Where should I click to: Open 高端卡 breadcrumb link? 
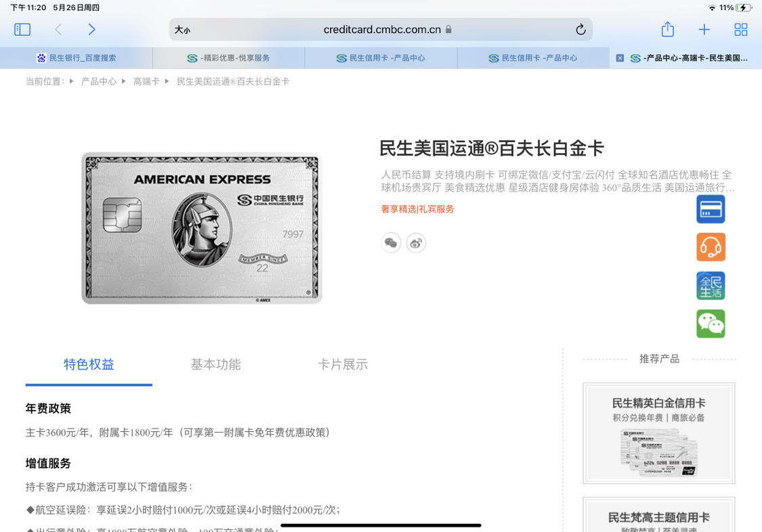coord(146,81)
